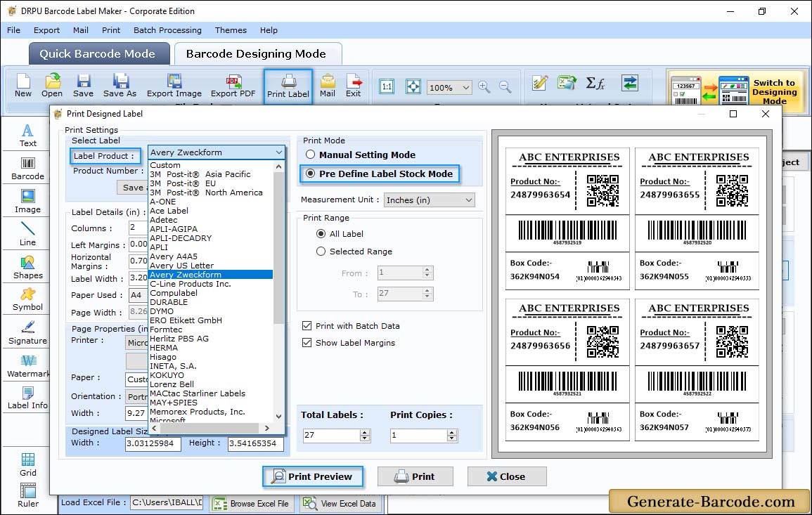Open the formula (Σfx) tool

[595, 83]
